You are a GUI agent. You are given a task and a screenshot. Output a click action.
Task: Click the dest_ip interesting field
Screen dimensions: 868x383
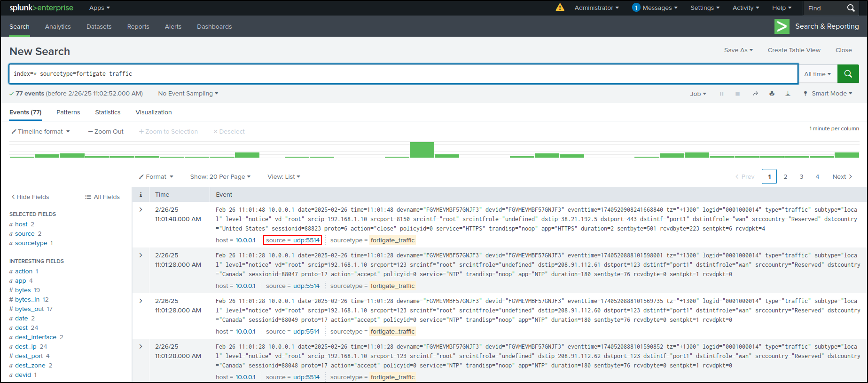(25, 347)
